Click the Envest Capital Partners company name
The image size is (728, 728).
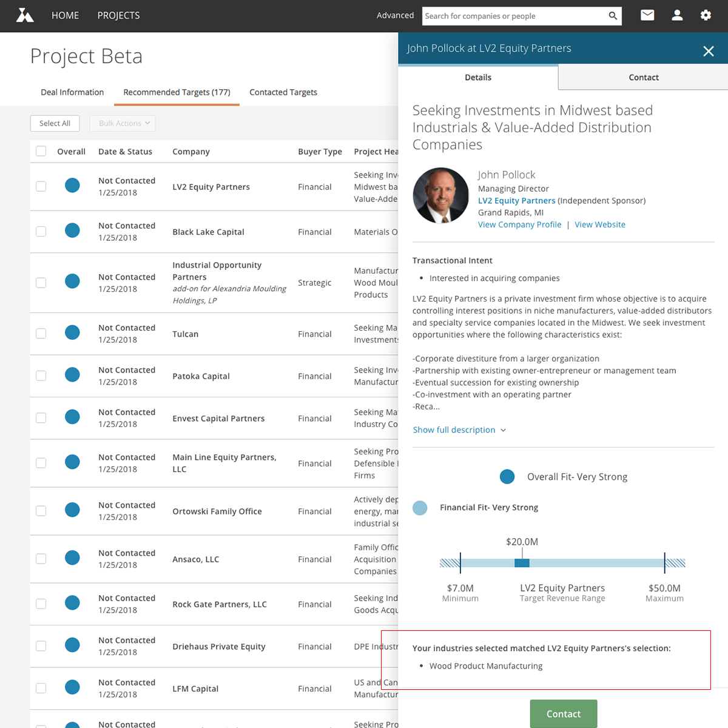tap(218, 418)
